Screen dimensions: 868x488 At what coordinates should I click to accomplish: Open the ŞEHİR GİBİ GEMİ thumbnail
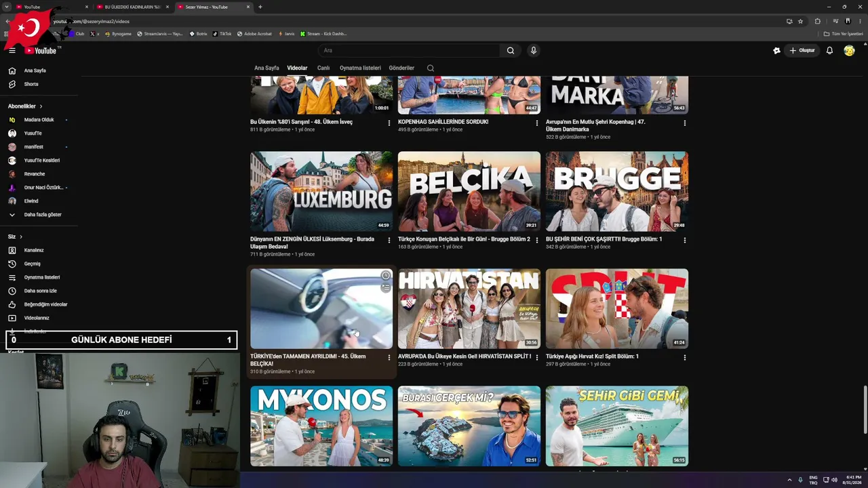coord(617,426)
